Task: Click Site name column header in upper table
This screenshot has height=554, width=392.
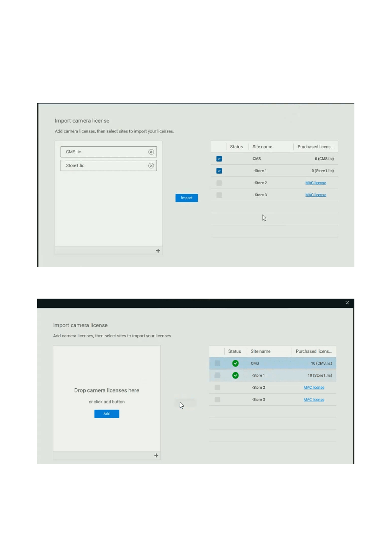Action: (262, 147)
